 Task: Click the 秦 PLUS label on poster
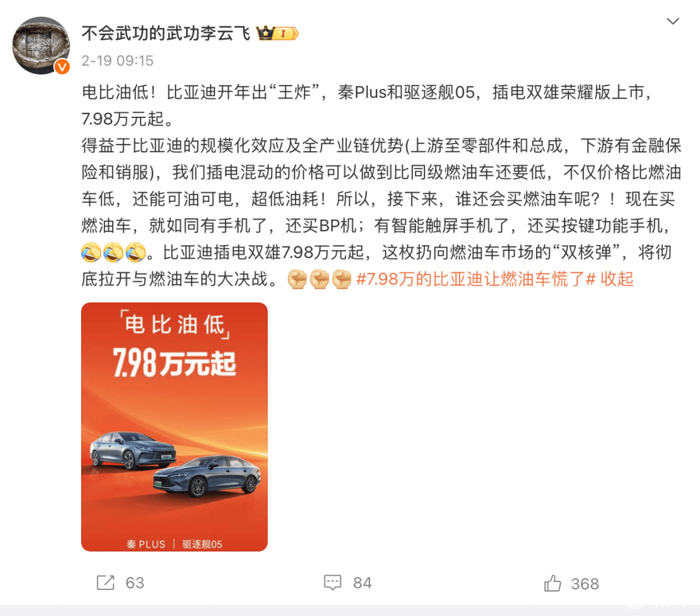[146, 544]
